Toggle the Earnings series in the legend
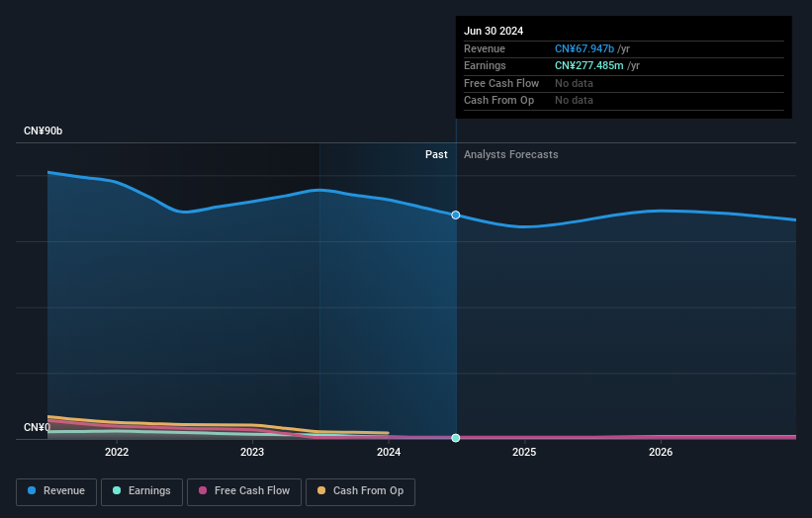This screenshot has height=518, width=812. pyautogui.click(x=141, y=491)
